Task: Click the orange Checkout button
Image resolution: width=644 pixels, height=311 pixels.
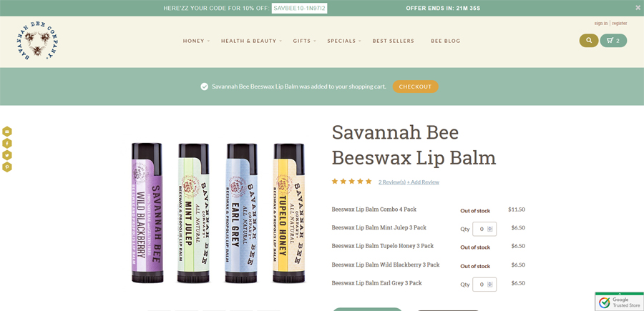Action: pos(415,87)
